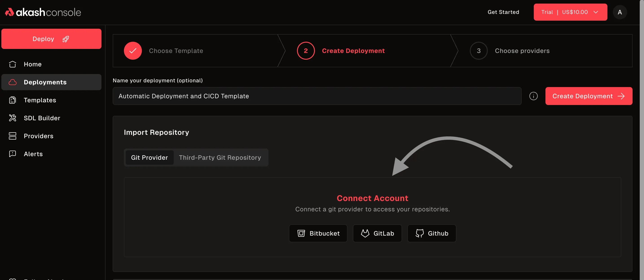This screenshot has height=280, width=644.
Task: Click the Deploy rocket button
Action: click(x=51, y=39)
